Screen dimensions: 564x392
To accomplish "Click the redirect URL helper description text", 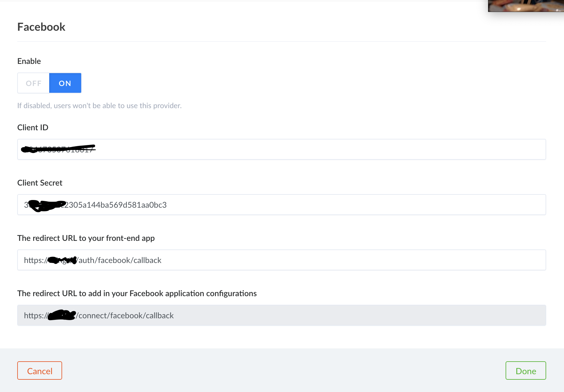I will (x=86, y=238).
